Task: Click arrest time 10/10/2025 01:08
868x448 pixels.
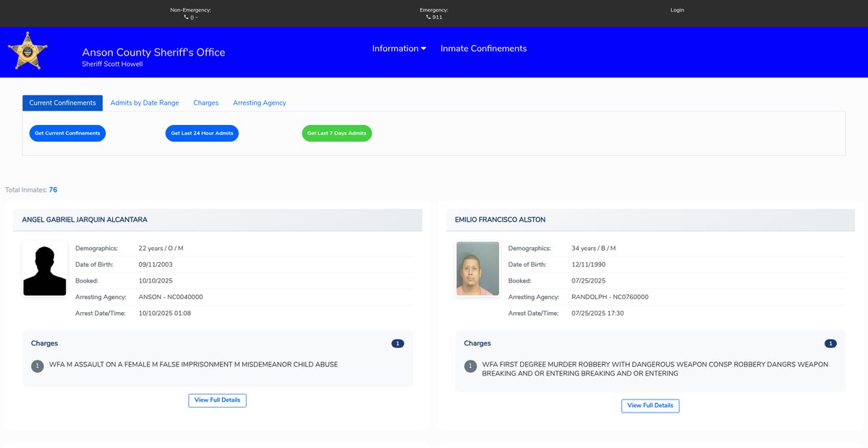Action: tap(165, 314)
